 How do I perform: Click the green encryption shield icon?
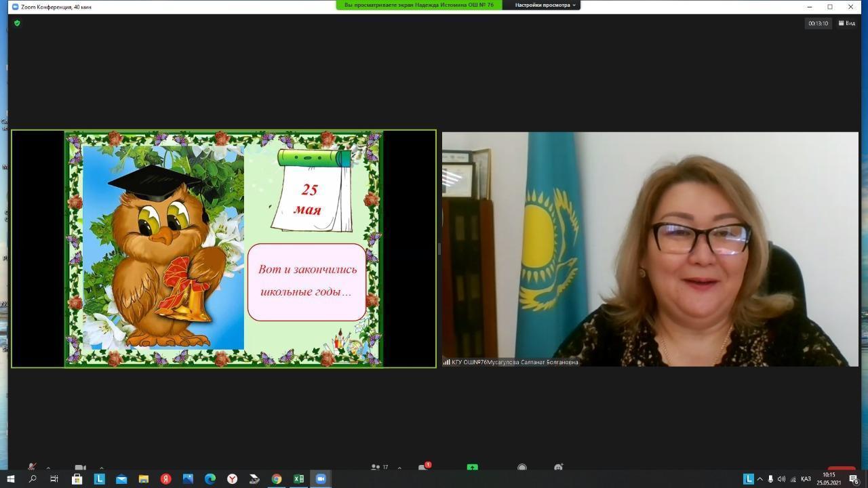17,23
